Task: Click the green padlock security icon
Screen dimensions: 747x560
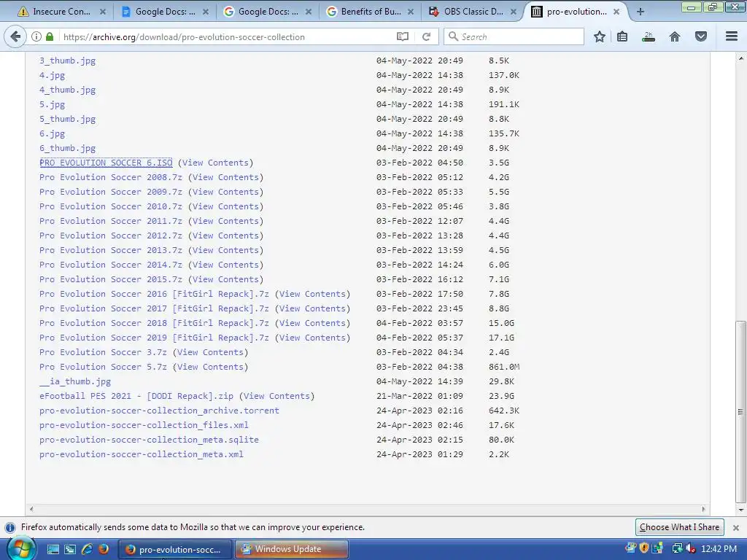Action: coord(50,36)
